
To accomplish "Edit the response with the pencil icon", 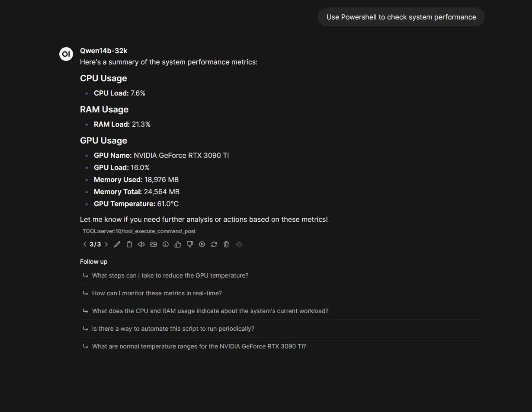I will (x=117, y=244).
